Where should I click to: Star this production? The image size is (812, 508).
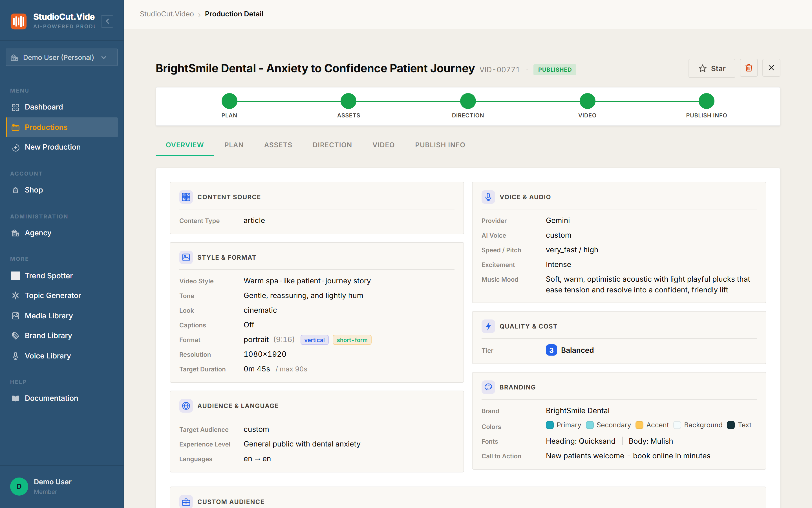pos(712,68)
